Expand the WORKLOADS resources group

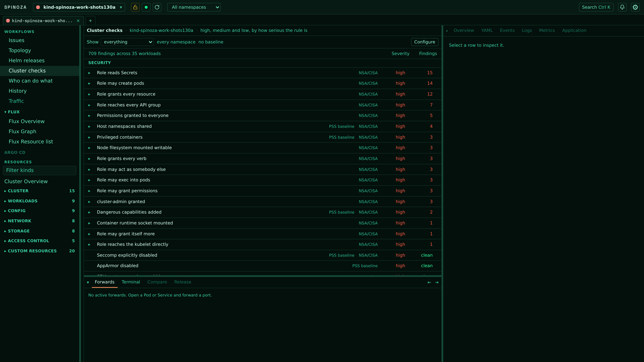(x=39, y=201)
